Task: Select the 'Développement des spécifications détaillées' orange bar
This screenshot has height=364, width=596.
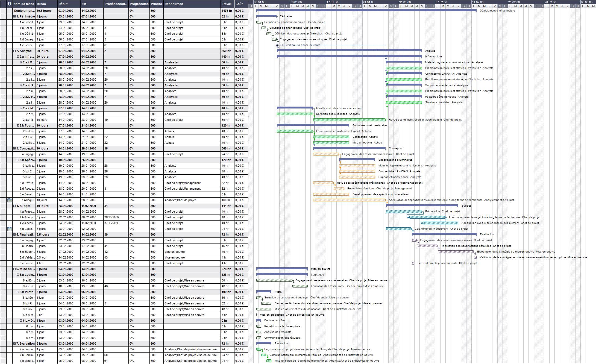Action: tap(331, 194)
